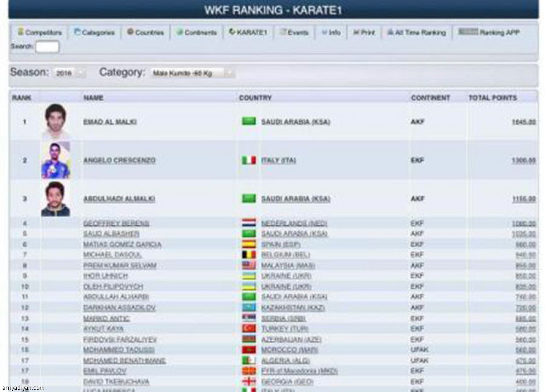Click inside the Search input field

(x=47, y=47)
